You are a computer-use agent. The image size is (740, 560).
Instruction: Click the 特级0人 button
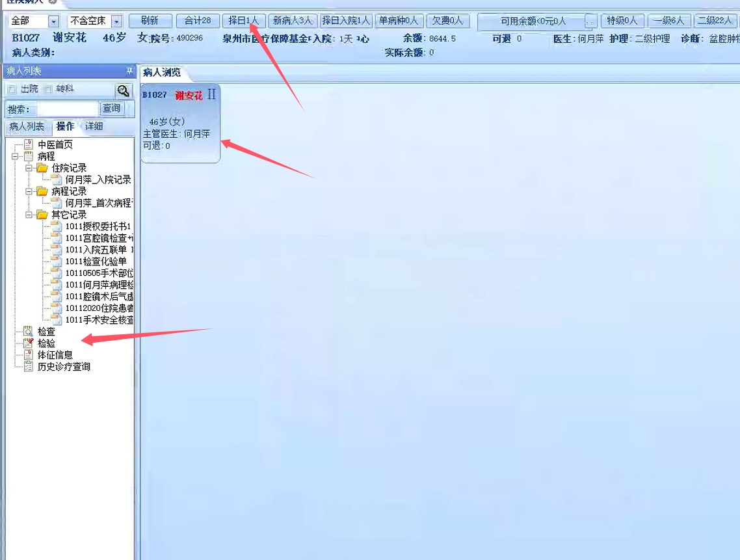tap(622, 21)
